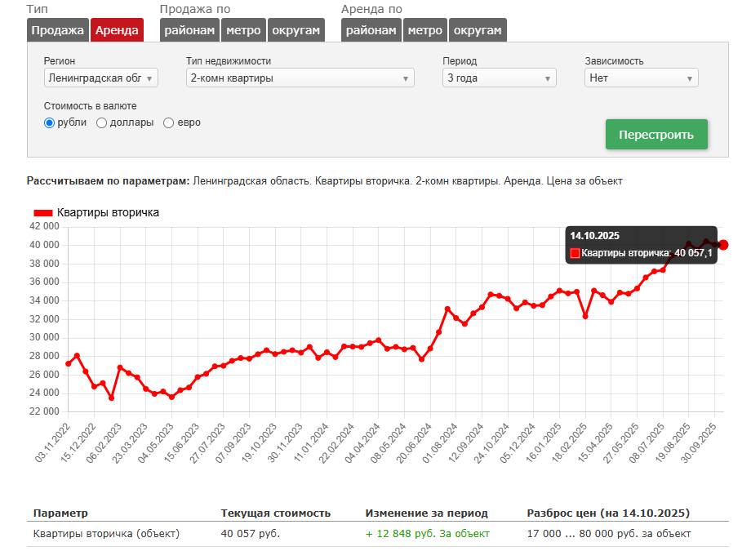The image size is (751, 560).
Task: Open районам under Аренда по
Action: click(x=371, y=30)
